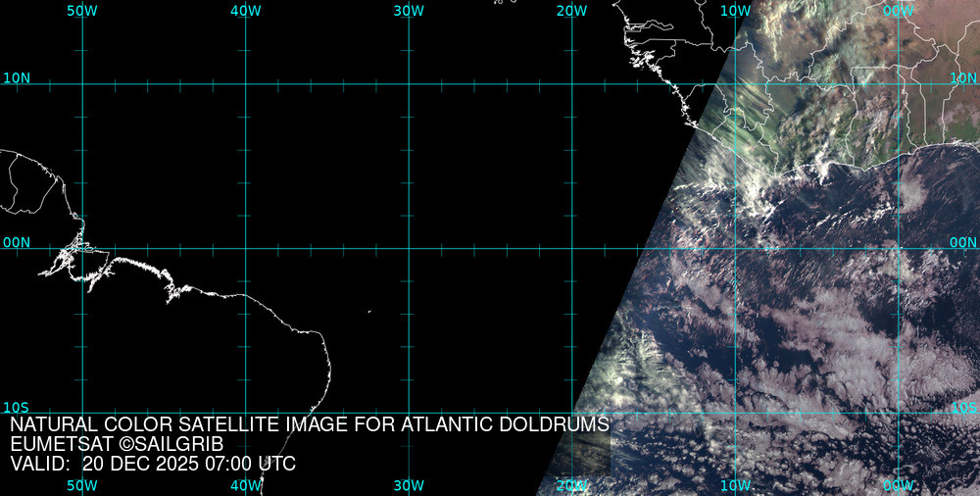The width and height of the screenshot is (980, 496).
Task: Click the EUMETSAT ©SAILGRIB credit text
Action: pyautogui.click(x=117, y=444)
